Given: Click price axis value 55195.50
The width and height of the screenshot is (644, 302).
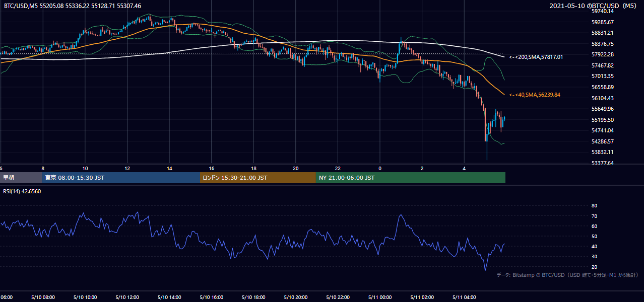Looking at the screenshot, I should click(602, 120).
